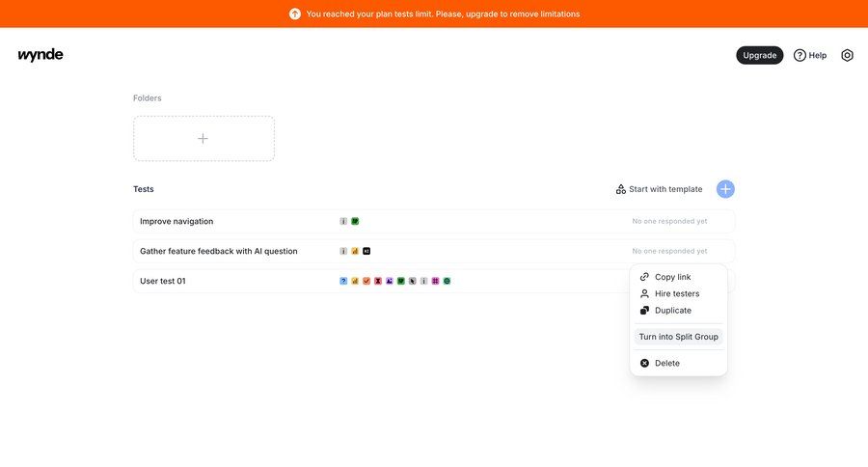Click the warning icon in the orange banner
The width and height of the screenshot is (868, 467).
coord(295,14)
